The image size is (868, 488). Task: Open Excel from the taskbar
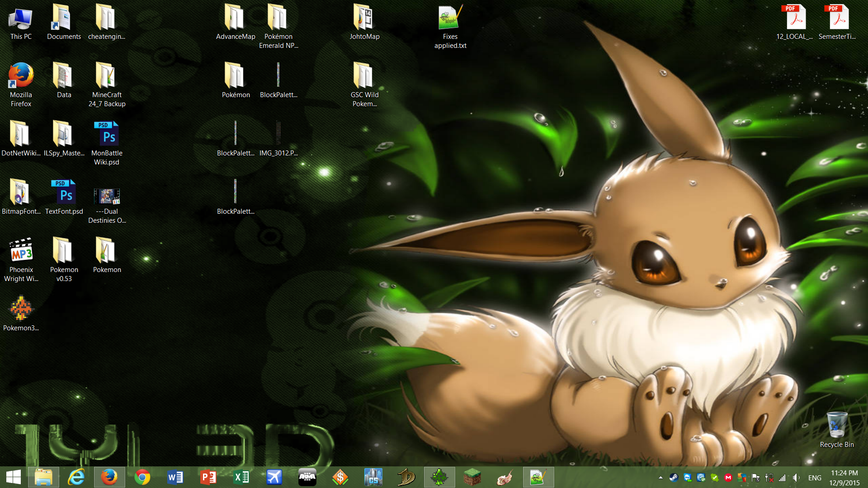pyautogui.click(x=241, y=477)
